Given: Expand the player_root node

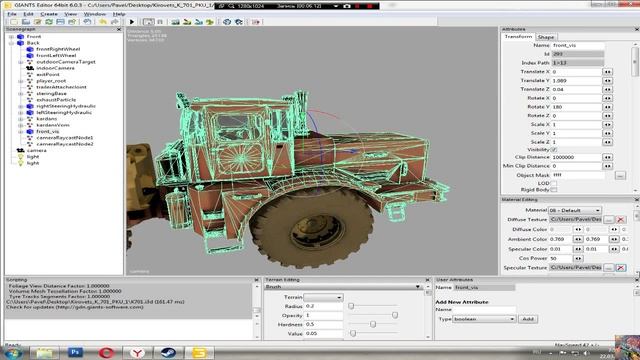Looking at the screenshot, I should pos(20,81).
